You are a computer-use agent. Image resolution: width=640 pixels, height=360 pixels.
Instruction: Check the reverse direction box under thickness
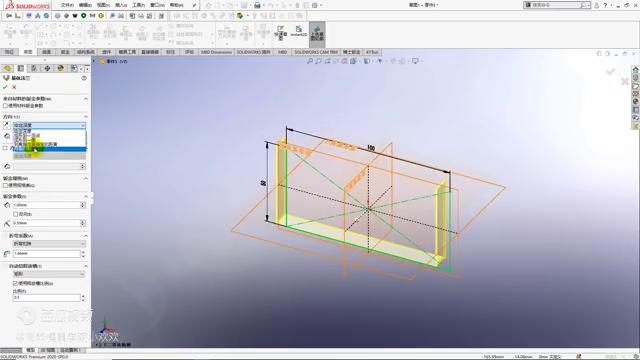(16, 214)
